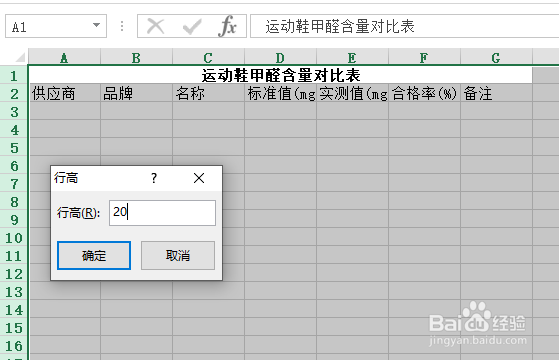This screenshot has width=559, height=360.
Task: Open the Name Box dropdown arrow
Action: (x=96, y=25)
